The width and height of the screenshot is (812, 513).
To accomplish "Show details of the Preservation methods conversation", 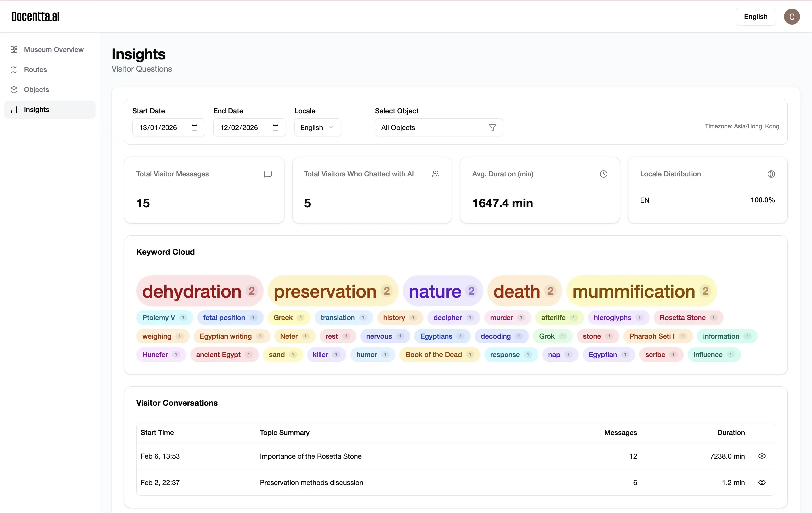I will pyautogui.click(x=762, y=482).
